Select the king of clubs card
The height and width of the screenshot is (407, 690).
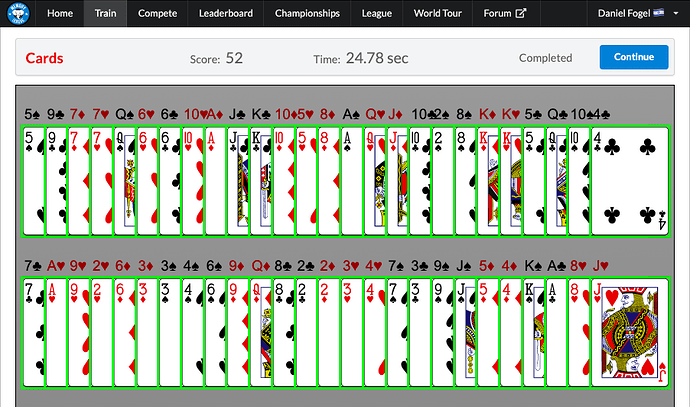261,181
